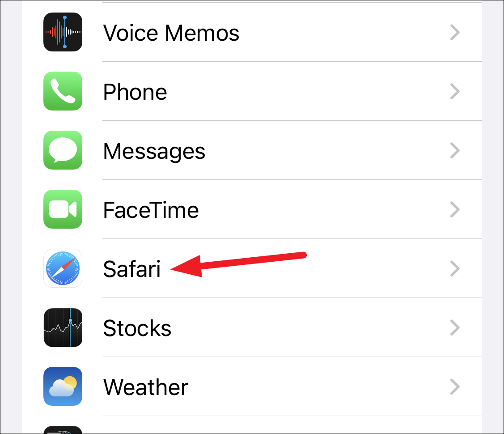This screenshot has height=434, width=504.
Task: Expand FaceTime settings using the chevron
Action: (x=455, y=209)
